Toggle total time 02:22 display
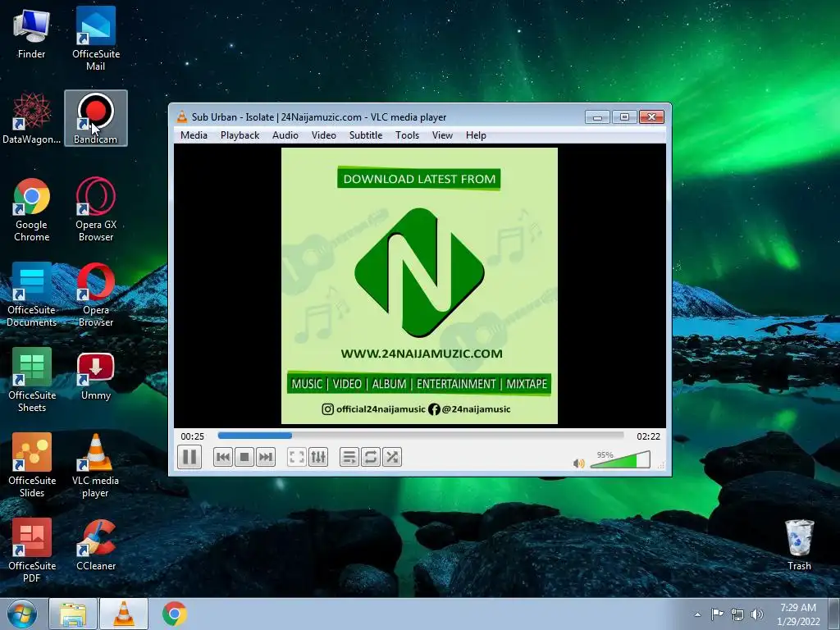This screenshot has width=840, height=630. pos(648,436)
